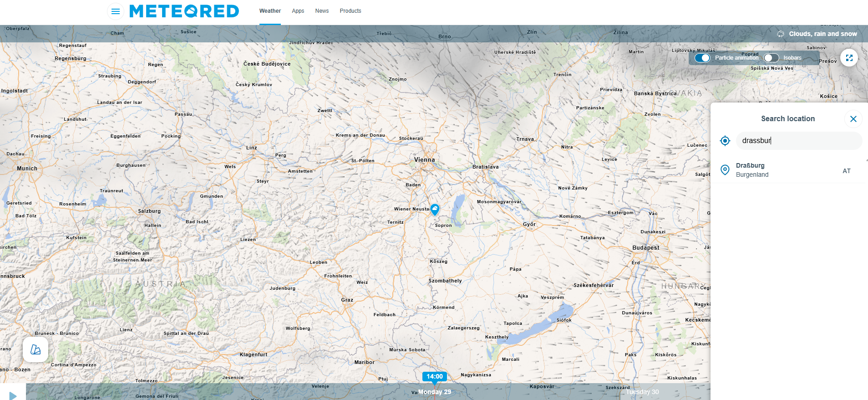Click the fullscreen map icon
The width and height of the screenshot is (868, 400).
(x=849, y=58)
